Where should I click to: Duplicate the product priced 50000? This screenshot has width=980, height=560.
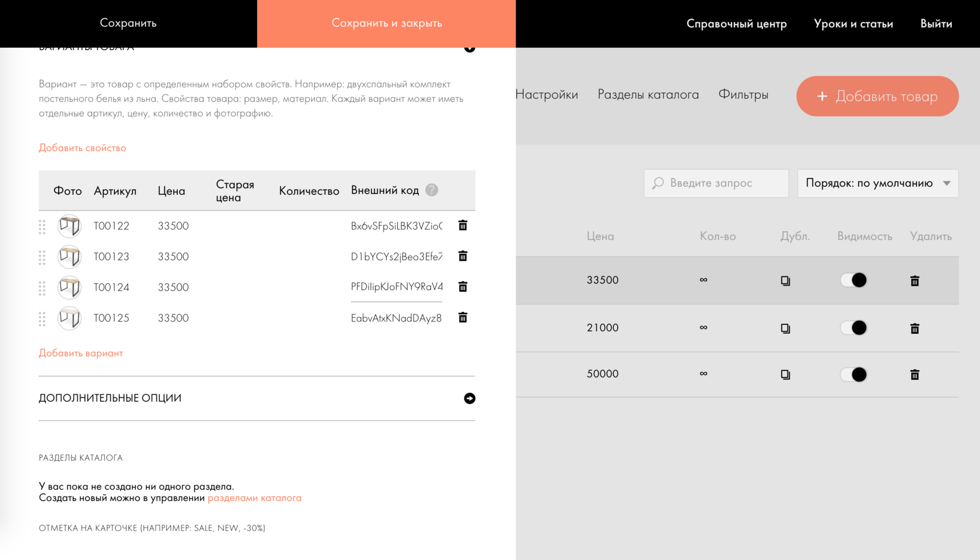coord(785,374)
